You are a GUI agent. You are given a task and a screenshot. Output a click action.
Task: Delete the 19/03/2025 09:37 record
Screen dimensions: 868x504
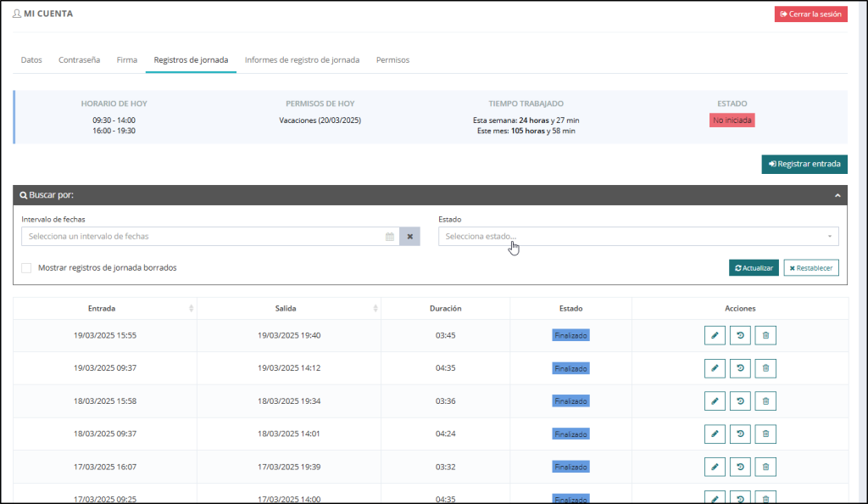[765, 368]
